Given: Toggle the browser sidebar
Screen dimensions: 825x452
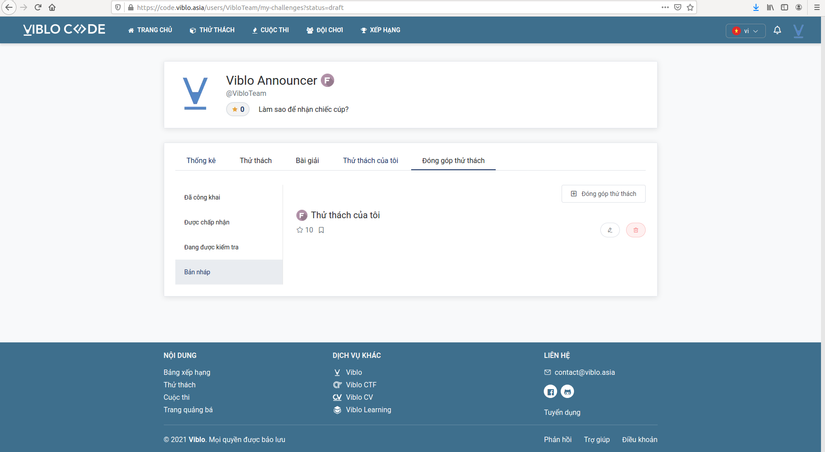Looking at the screenshot, I should [784, 7].
